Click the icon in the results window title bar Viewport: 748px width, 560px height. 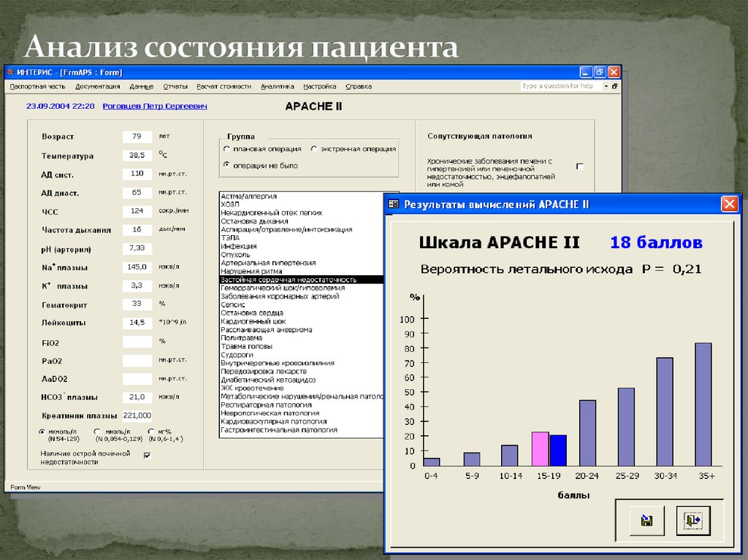click(x=394, y=204)
